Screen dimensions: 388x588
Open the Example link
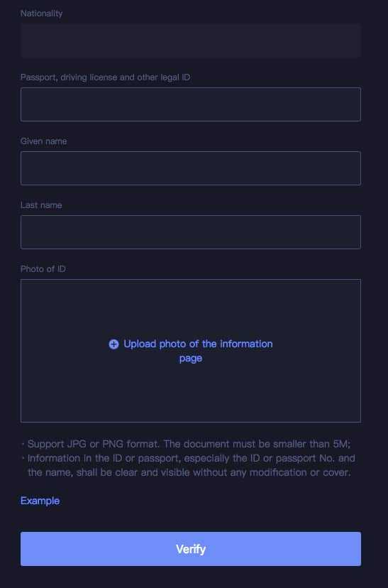40,501
